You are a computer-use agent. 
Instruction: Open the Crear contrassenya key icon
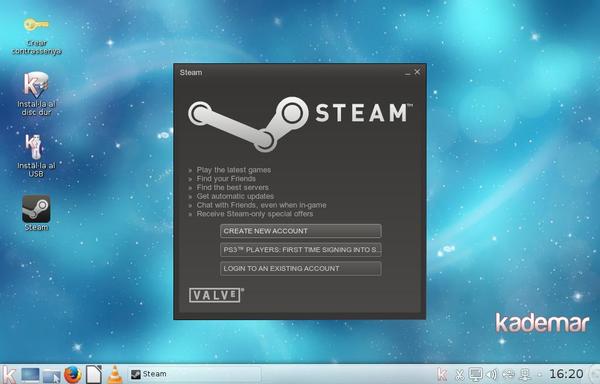pos(36,25)
